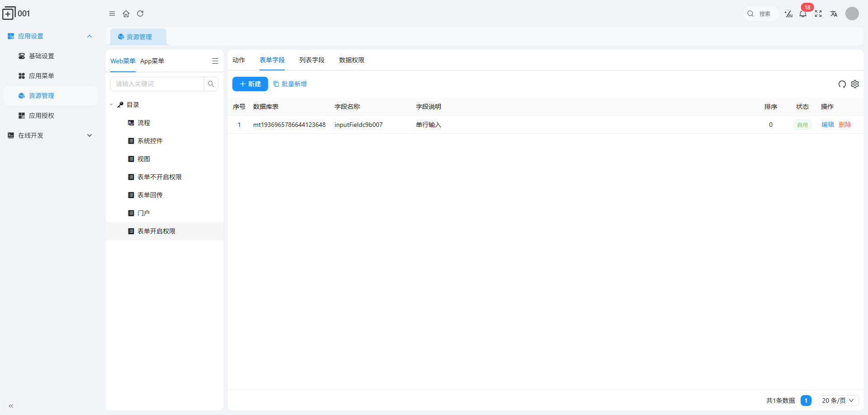Switch to the App菜单 tab
This screenshot has width=868, height=415.
tap(152, 61)
